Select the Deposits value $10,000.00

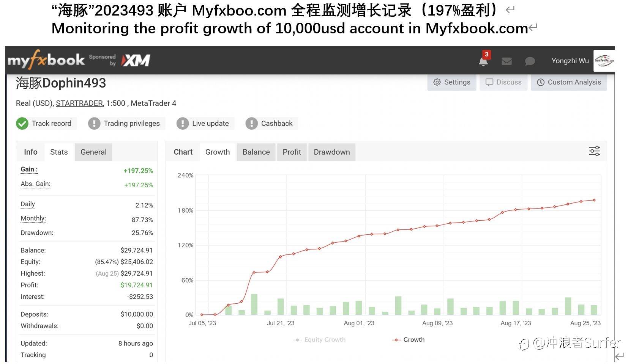pyautogui.click(x=137, y=314)
